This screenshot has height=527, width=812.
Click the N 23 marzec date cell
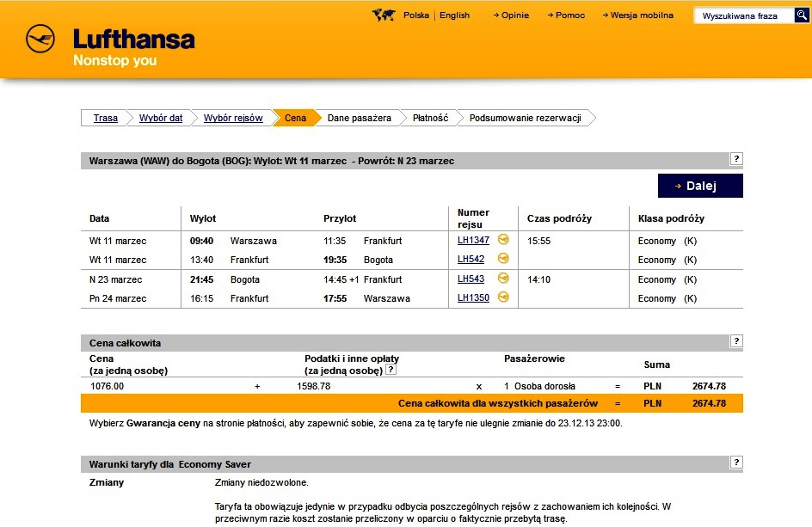tap(115, 279)
